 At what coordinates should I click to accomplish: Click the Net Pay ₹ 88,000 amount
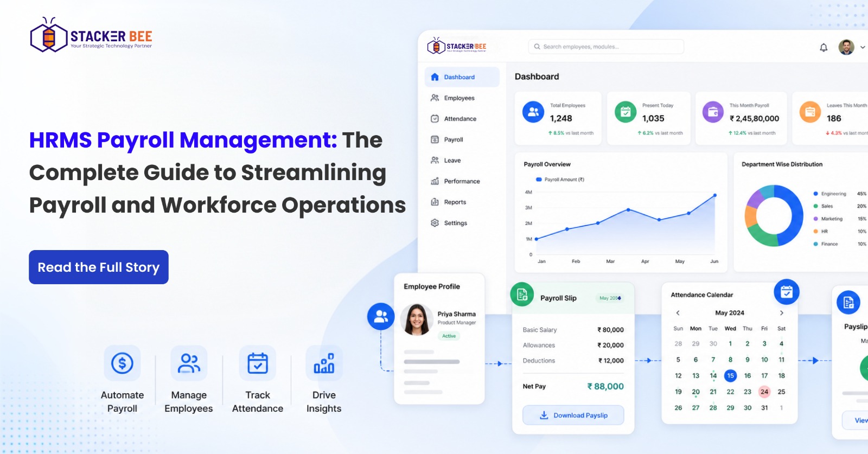605,386
